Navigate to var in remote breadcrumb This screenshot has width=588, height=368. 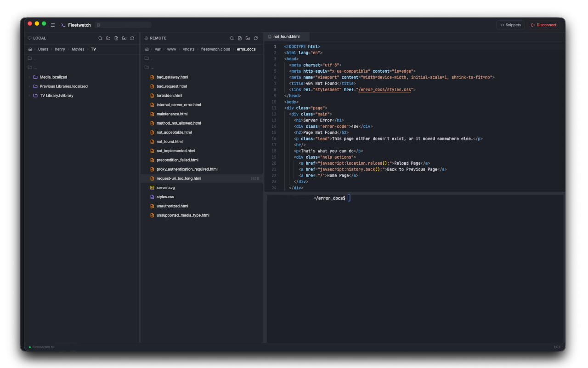pos(158,49)
